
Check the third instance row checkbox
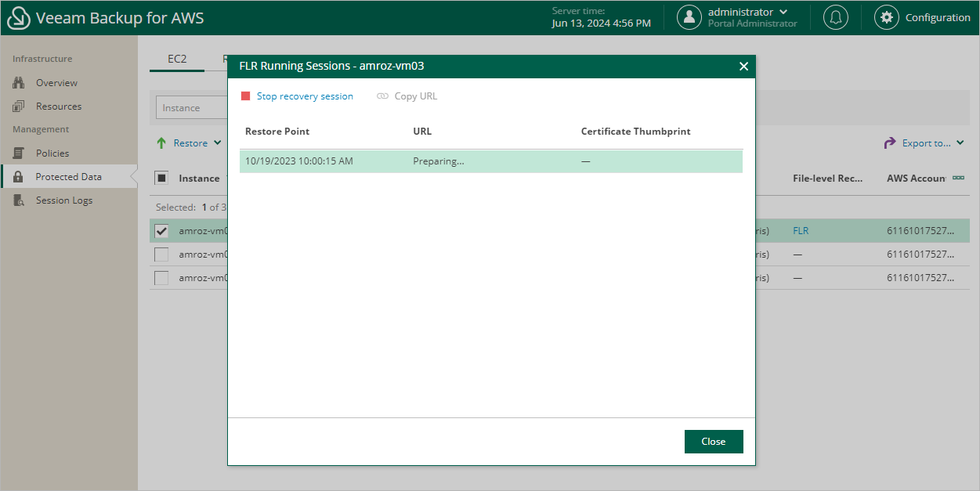point(161,278)
